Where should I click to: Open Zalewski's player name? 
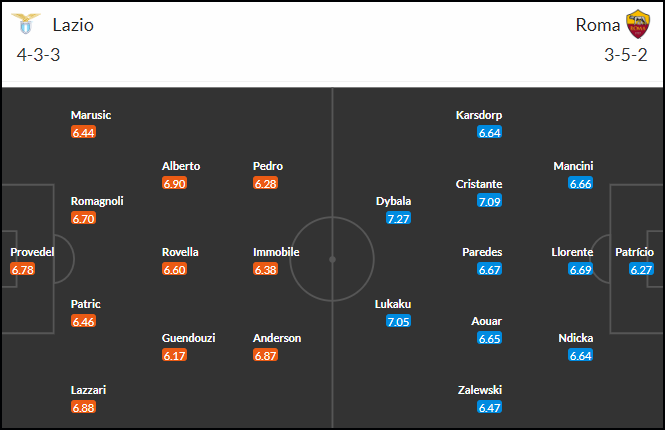click(480, 390)
